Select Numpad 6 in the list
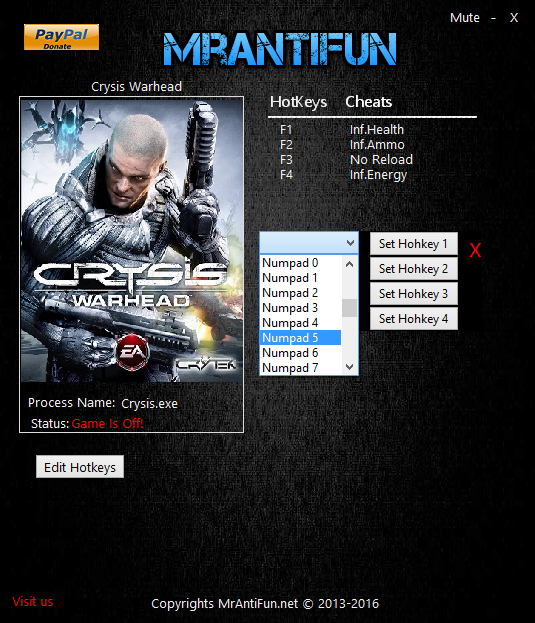 [300, 353]
